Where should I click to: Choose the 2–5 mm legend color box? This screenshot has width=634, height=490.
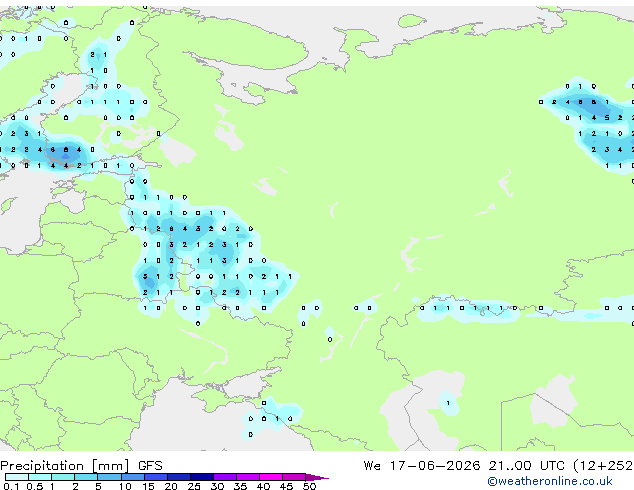pyautogui.click(x=86, y=477)
